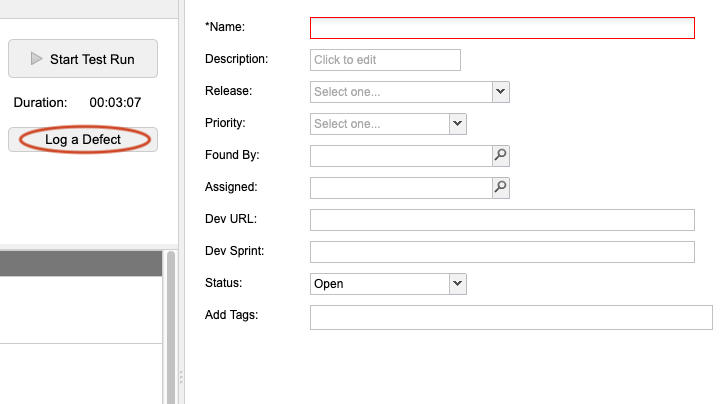This screenshot has height=404, width=722.
Task: Click the magnifier icon beside Found By
Action: pos(501,155)
